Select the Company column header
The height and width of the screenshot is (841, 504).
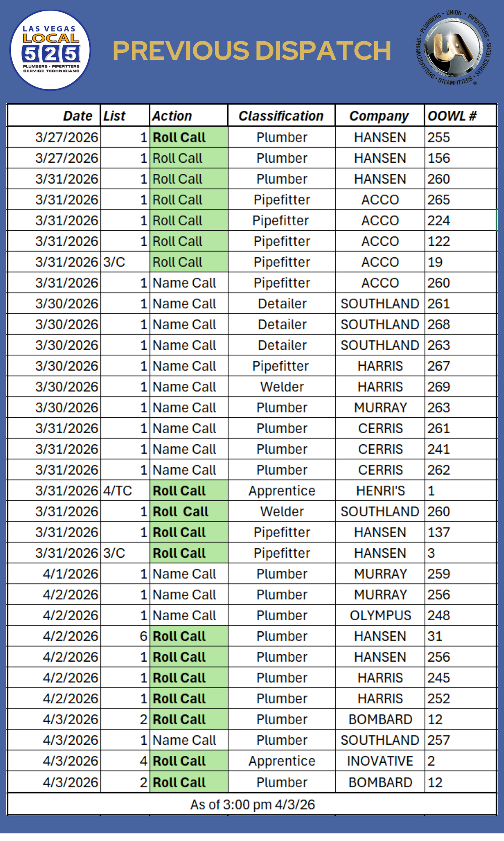click(379, 116)
